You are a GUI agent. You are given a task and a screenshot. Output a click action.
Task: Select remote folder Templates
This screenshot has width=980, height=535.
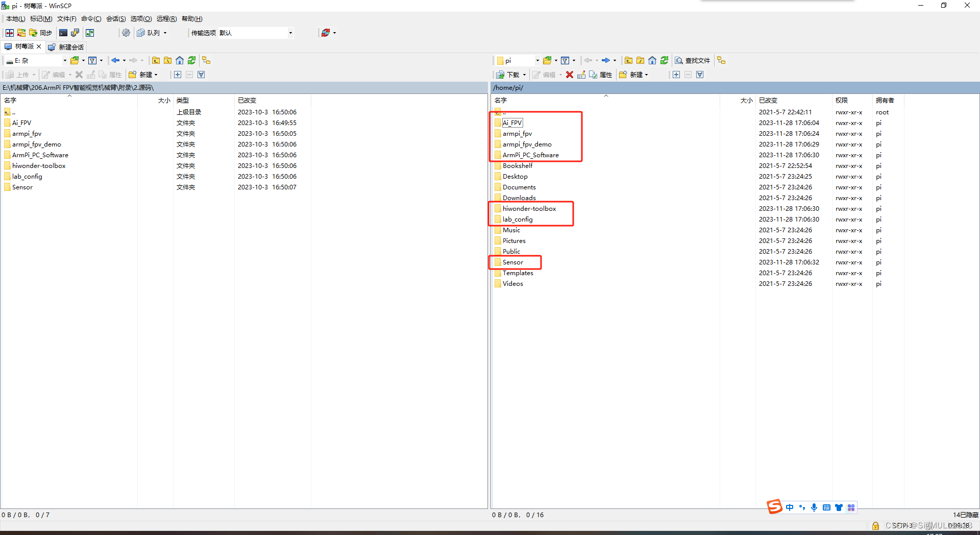click(518, 273)
